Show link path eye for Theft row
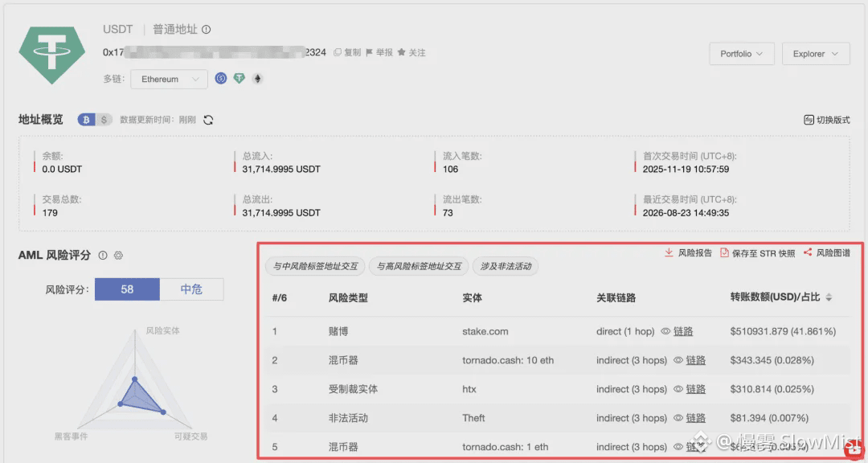The image size is (868, 463). tap(678, 418)
